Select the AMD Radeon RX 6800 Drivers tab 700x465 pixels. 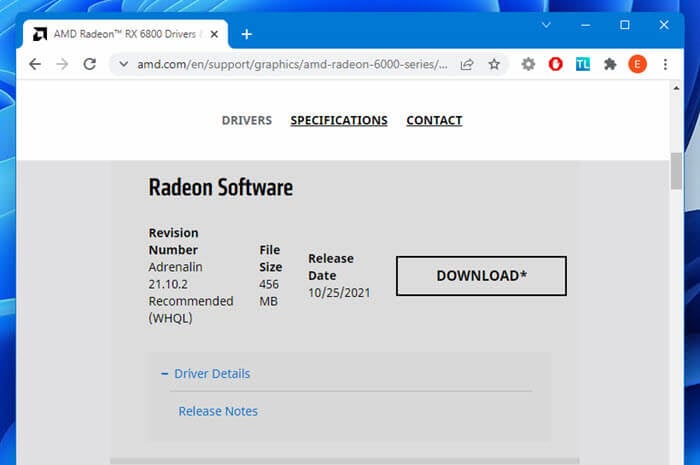pyautogui.click(x=125, y=34)
